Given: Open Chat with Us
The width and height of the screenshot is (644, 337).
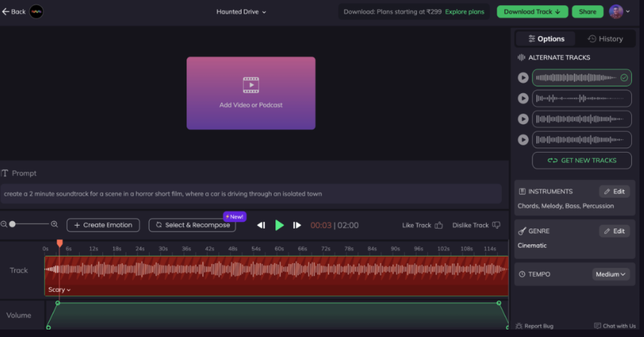Looking at the screenshot, I should pos(615,326).
